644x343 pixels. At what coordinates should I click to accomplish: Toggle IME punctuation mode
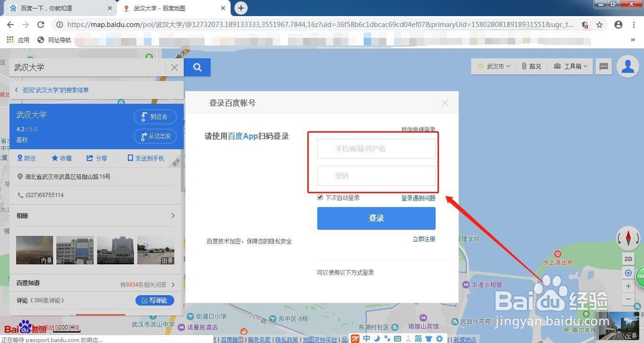click(x=387, y=338)
